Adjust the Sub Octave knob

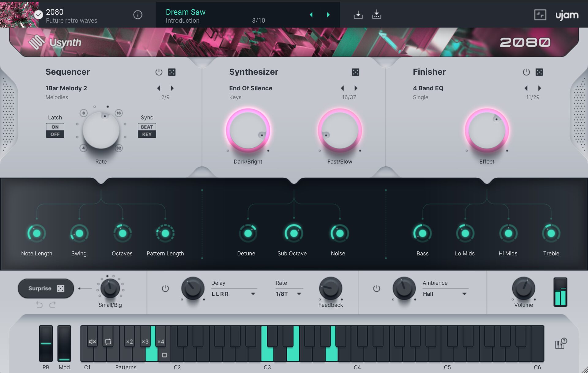[x=294, y=233]
